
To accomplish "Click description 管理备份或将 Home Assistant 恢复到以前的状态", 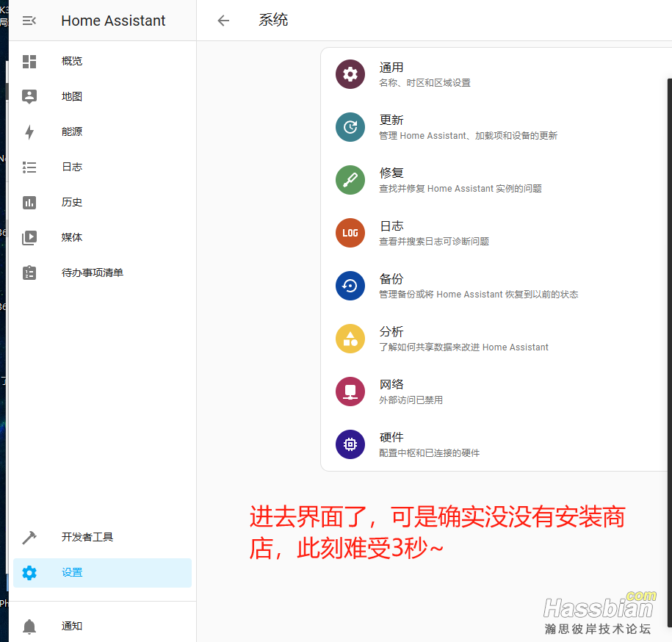I will tap(478, 295).
